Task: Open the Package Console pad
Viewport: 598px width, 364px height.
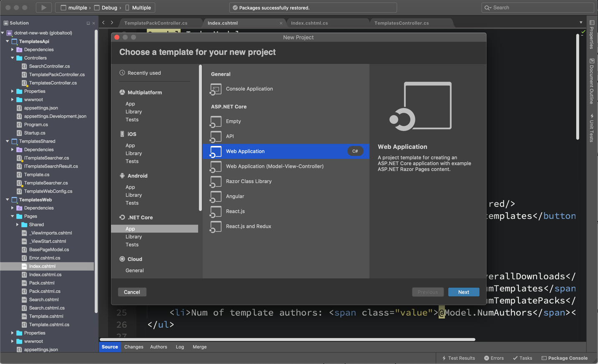Action: (565, 358)
